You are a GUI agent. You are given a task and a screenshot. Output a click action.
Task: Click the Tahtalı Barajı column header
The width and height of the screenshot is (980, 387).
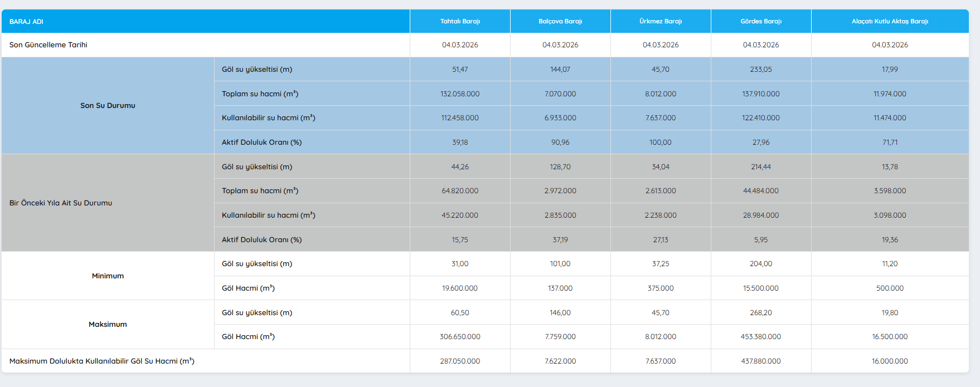[460, 21]
